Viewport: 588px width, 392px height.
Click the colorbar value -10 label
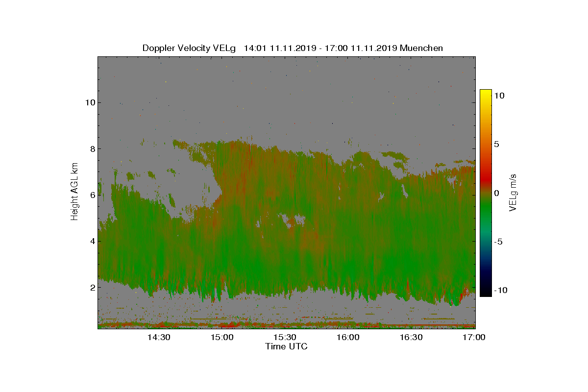click(x=500, y=290)
